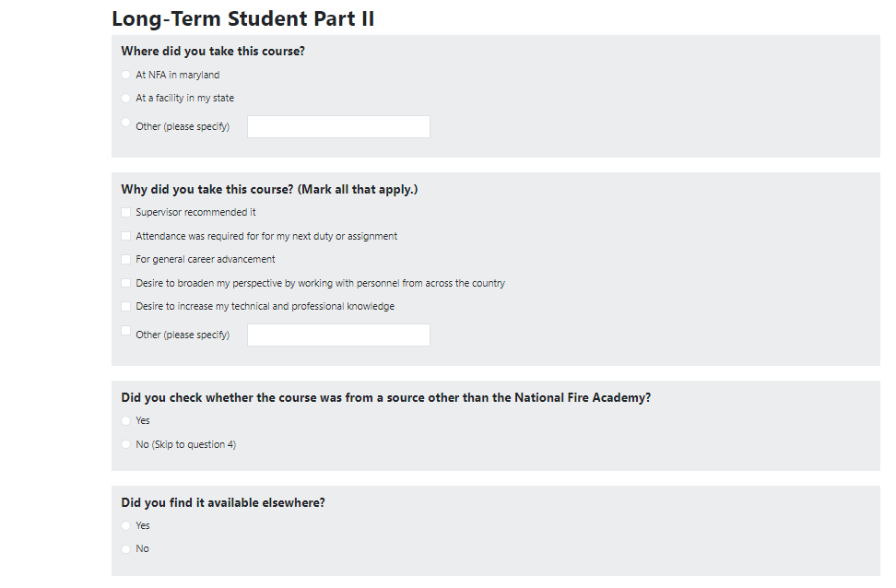Viewport: 896px width, 588px height.
Task: Focus the "Other" reason text input
Action: coord(338,335)
